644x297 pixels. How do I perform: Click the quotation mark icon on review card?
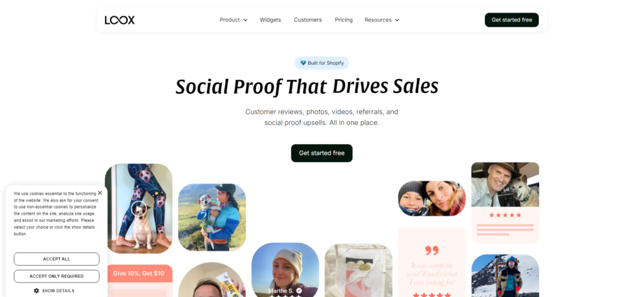point(431,251)
